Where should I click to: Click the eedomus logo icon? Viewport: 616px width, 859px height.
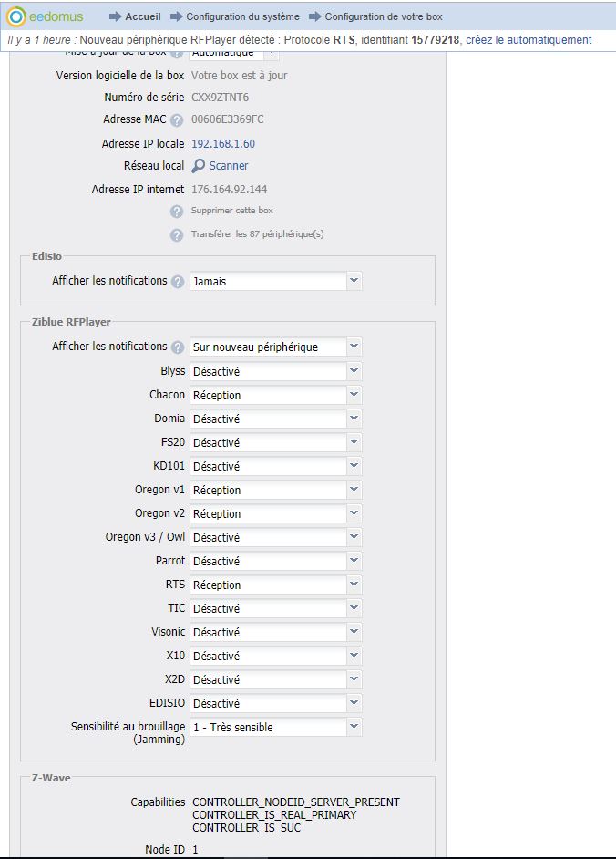coord(16,16)
